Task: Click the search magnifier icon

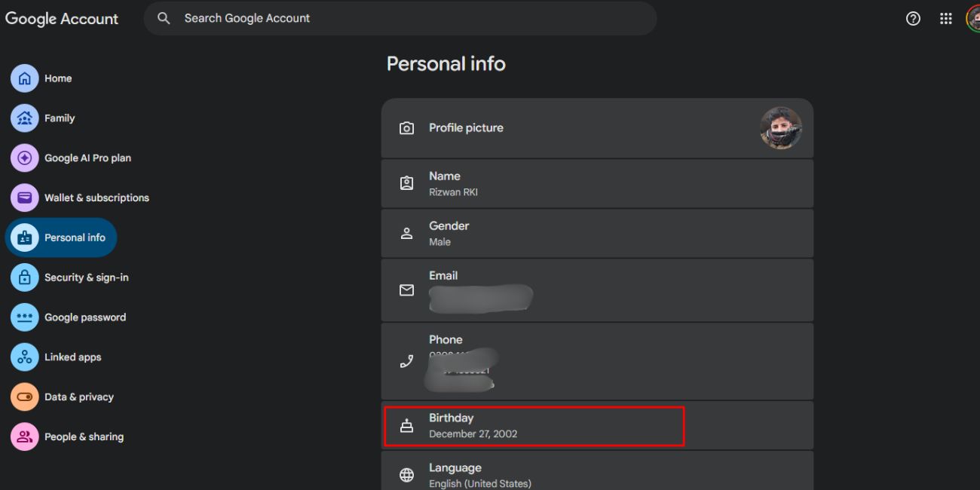Action: 164,18
